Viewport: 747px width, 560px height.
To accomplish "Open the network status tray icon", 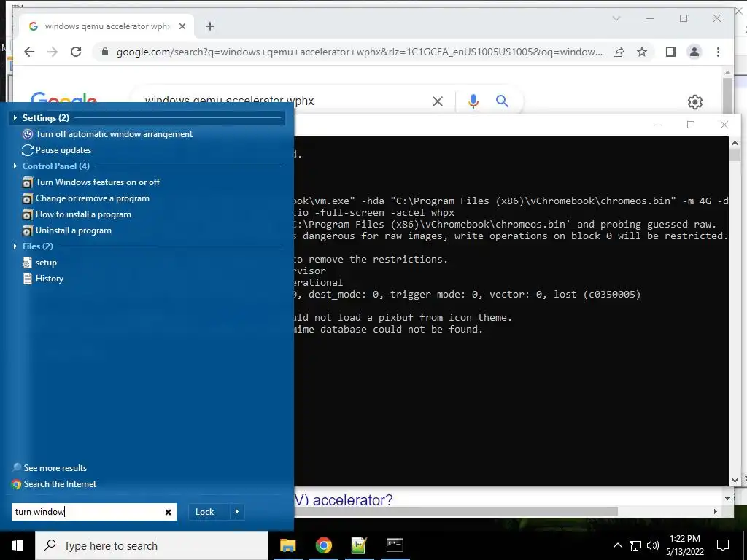I will click(x=635, y=545).
